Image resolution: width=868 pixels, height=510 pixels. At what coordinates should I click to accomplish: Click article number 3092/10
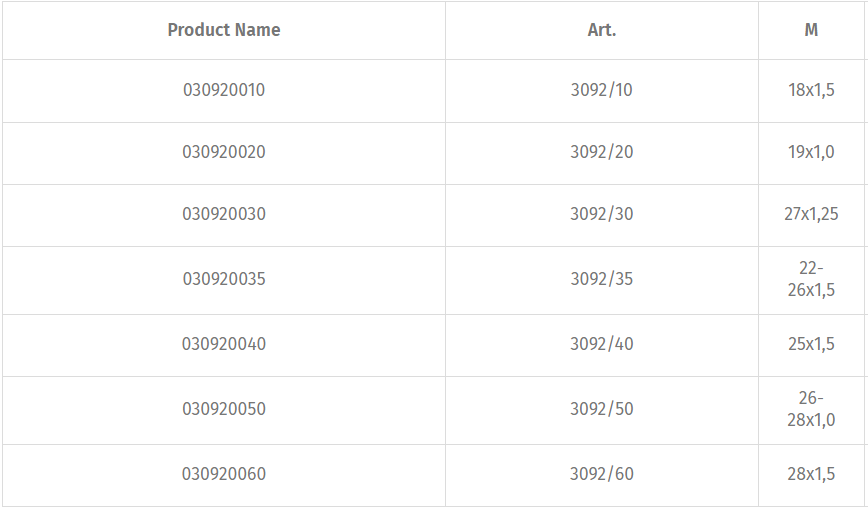[602, 90]
